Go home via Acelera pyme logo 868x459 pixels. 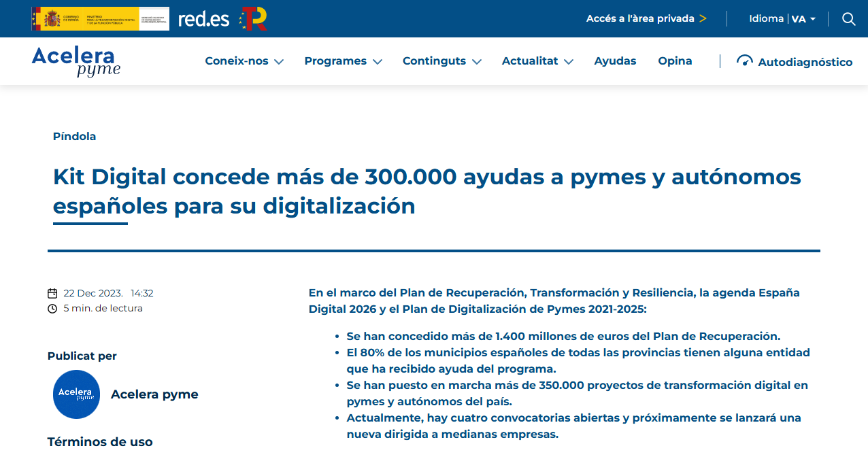76,61
